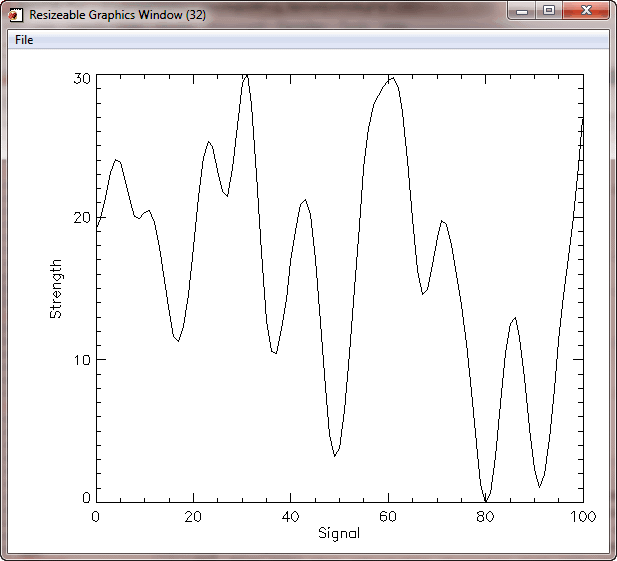Click the x-axis tick label 80
Viewport: 617px width, 561px height.
[x=485, y=517]
